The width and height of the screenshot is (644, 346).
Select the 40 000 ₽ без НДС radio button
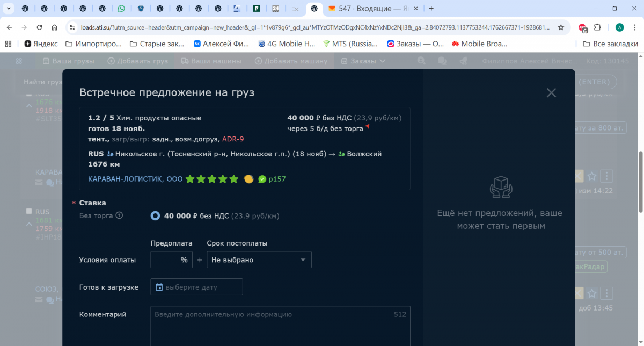[155, 215]
